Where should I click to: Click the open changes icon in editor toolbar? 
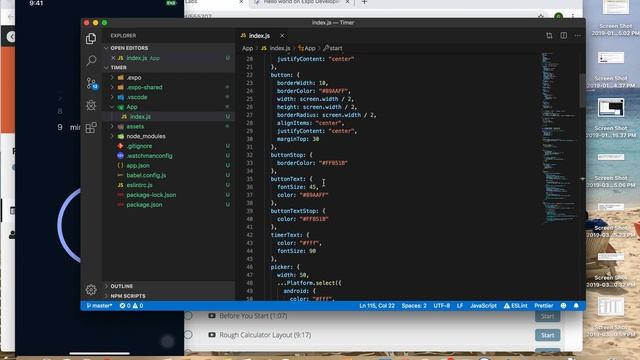(549, 36)
